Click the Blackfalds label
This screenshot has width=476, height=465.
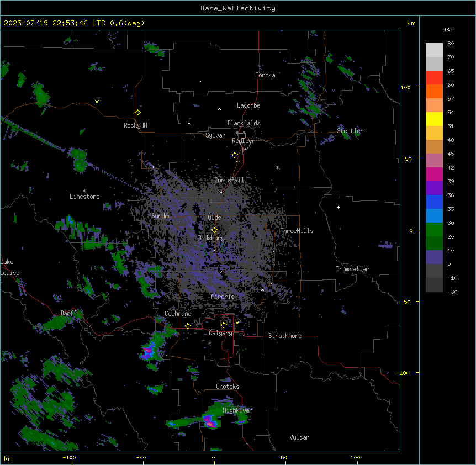click(x=244, y=123)
